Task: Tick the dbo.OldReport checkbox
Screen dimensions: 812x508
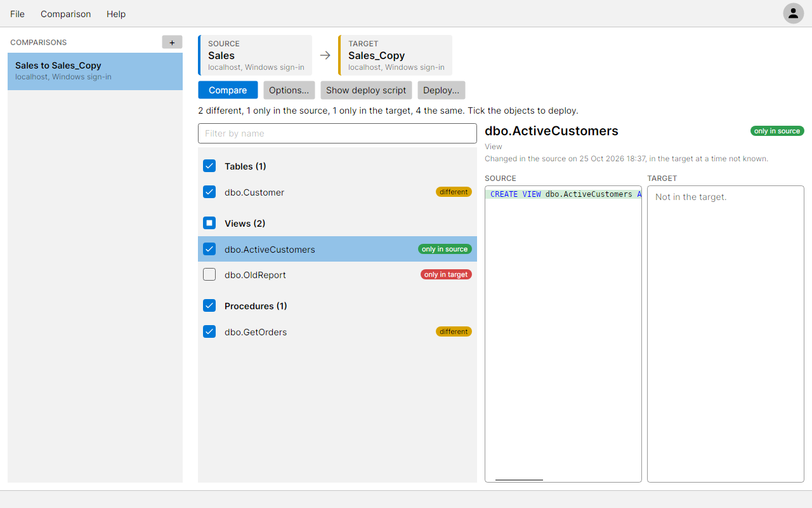Action: [x=209, y=274]
